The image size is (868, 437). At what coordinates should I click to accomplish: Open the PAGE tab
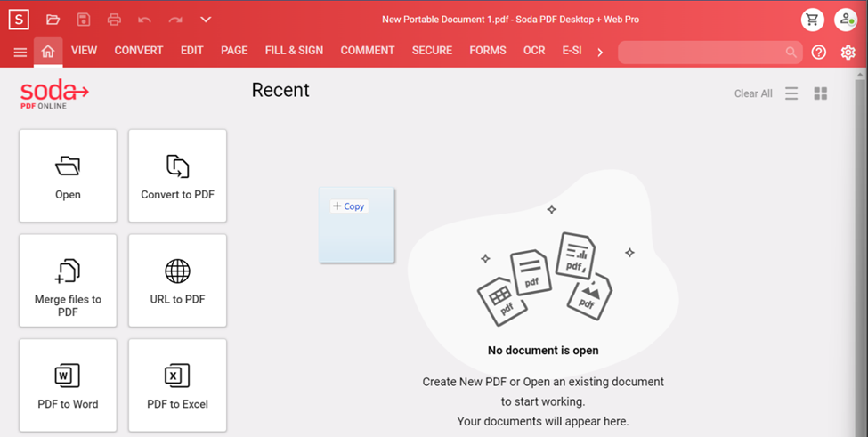click(x=234, y=51)
